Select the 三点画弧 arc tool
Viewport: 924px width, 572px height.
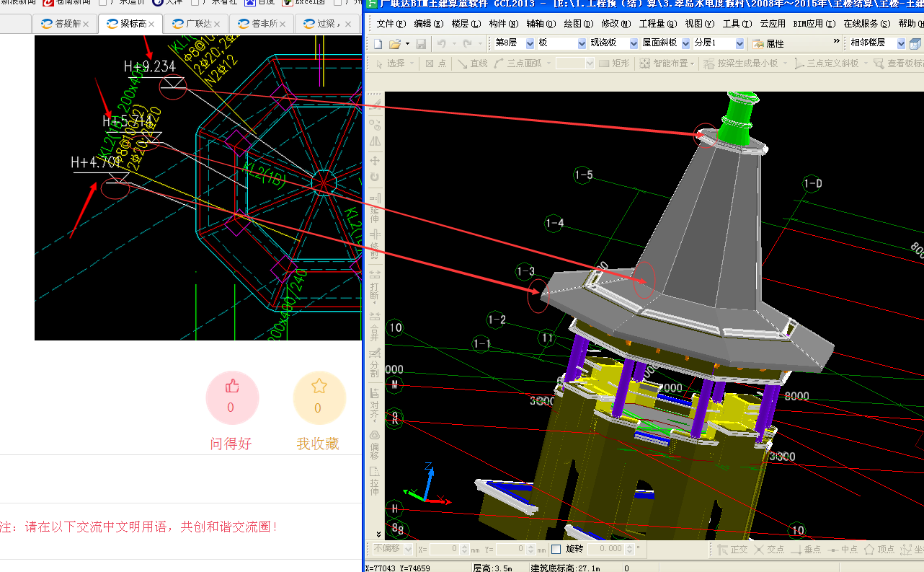(x=517, y=63)
